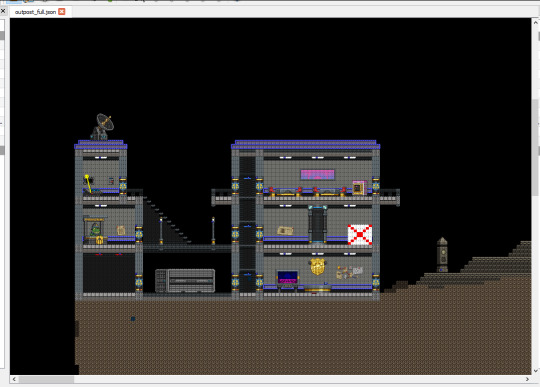Click the scroll left arrow
540x387 pixels.
click(14, 379)
